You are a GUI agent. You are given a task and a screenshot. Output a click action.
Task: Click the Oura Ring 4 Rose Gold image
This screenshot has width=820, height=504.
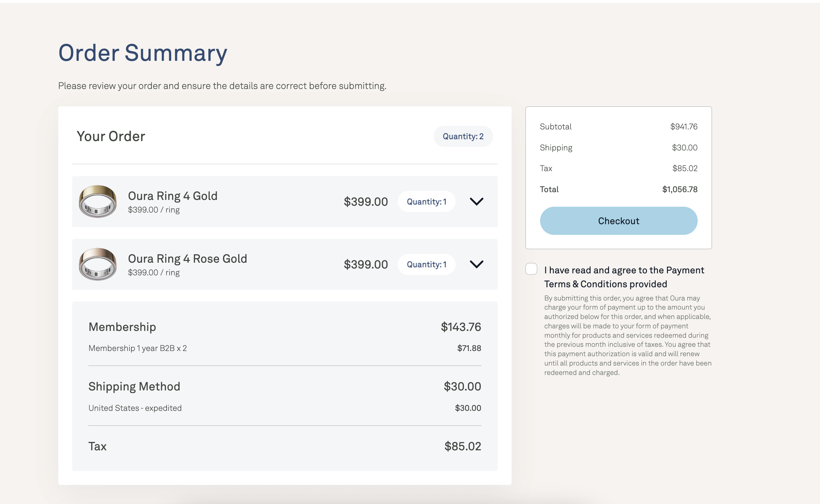pos(98,264)
